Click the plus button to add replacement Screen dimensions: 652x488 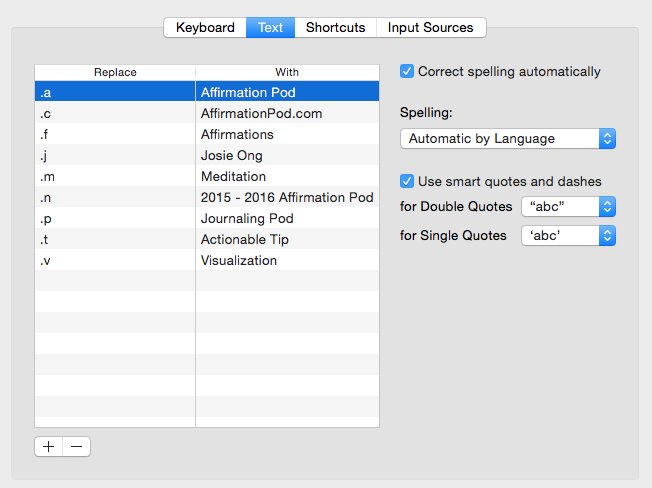(x=49, y=446)
